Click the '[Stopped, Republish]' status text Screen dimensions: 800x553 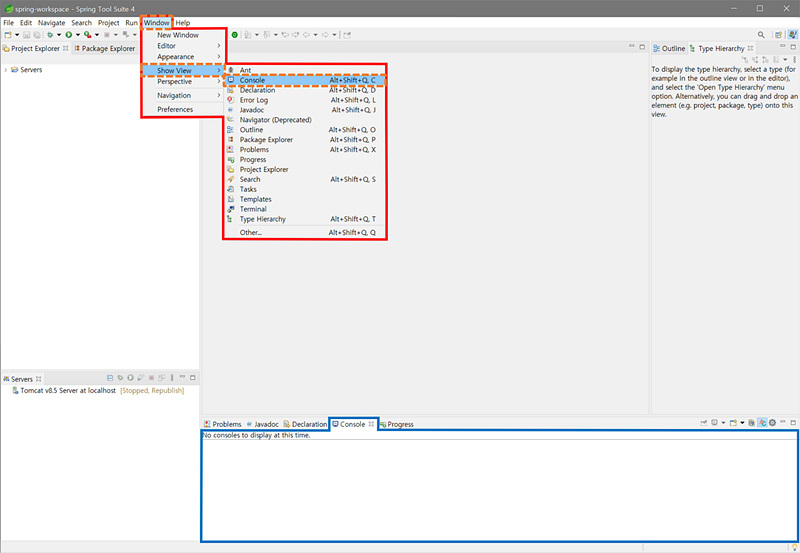coord(152,390)
